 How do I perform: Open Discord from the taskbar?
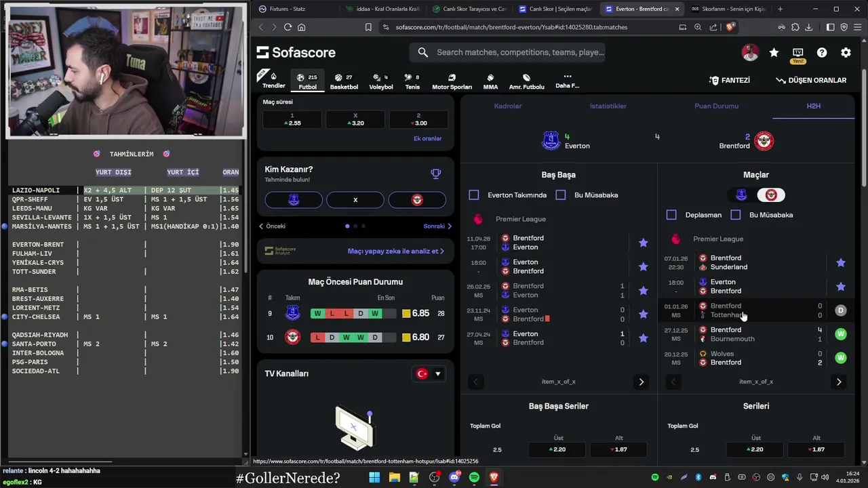coord(454,478)
